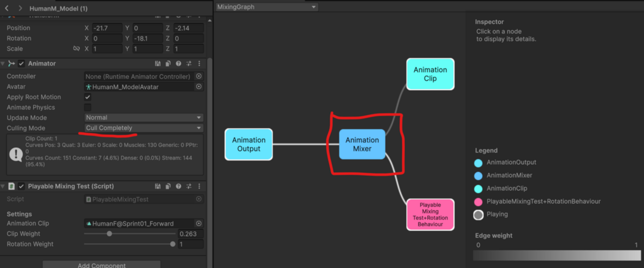Open help for Playable Mixing Test script
Screen dimensions: 644x268
[178, 186]
